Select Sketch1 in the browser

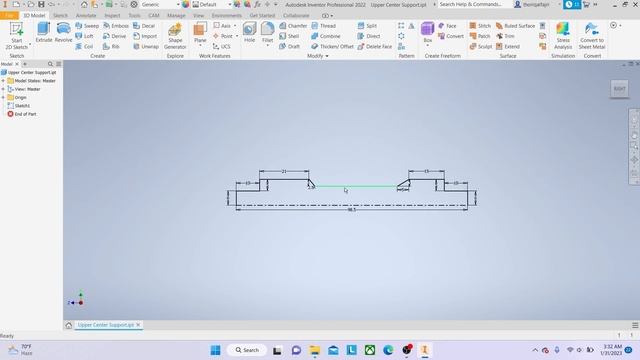[18, 106]
